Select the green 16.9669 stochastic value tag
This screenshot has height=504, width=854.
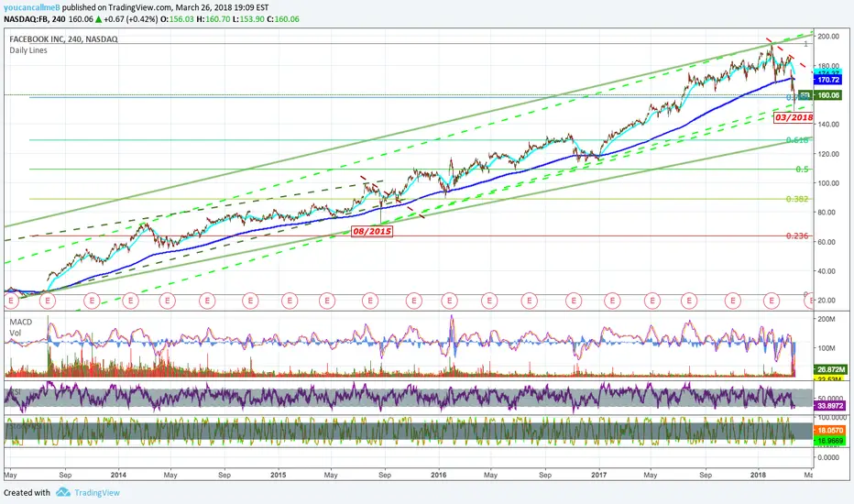(x=830, y=440)
